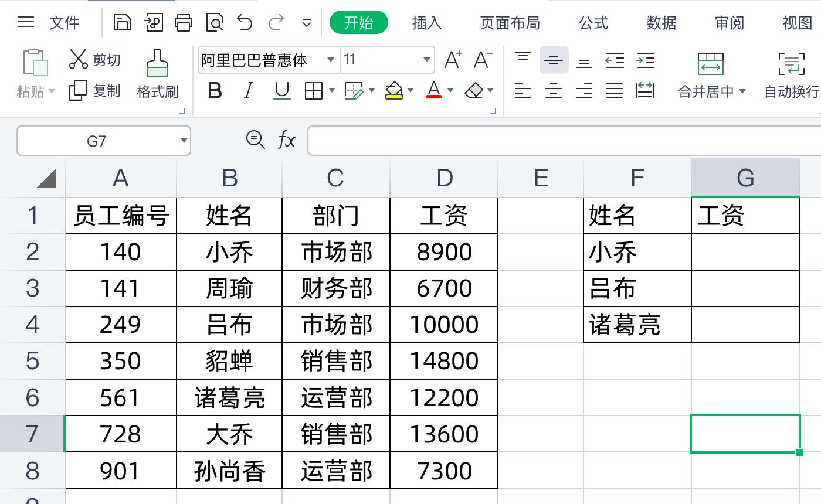Apply center alignment
The image size is (821, 504).
(x=554, y=92)
